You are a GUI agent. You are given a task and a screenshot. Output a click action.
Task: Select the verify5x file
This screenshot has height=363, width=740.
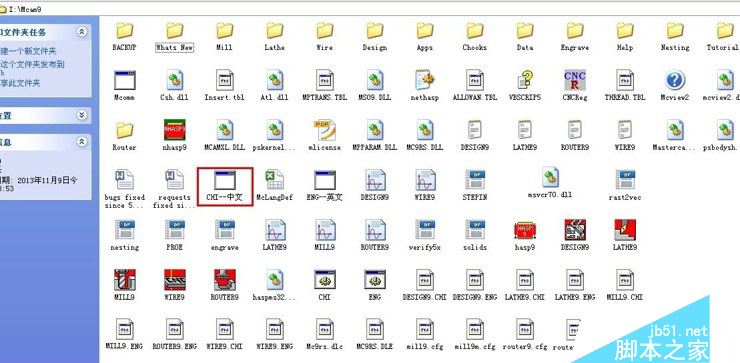pos(425,230)
